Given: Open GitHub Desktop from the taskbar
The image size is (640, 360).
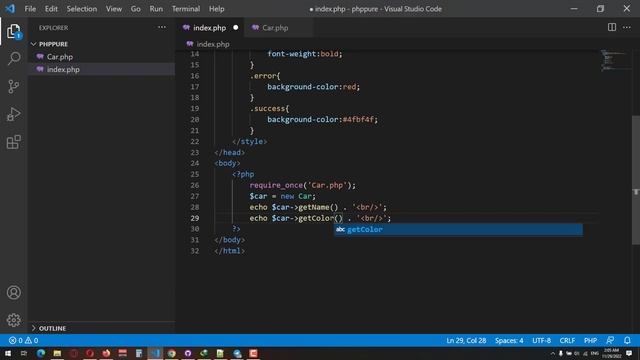Looking at the screenshot, I should click(188, 353).
